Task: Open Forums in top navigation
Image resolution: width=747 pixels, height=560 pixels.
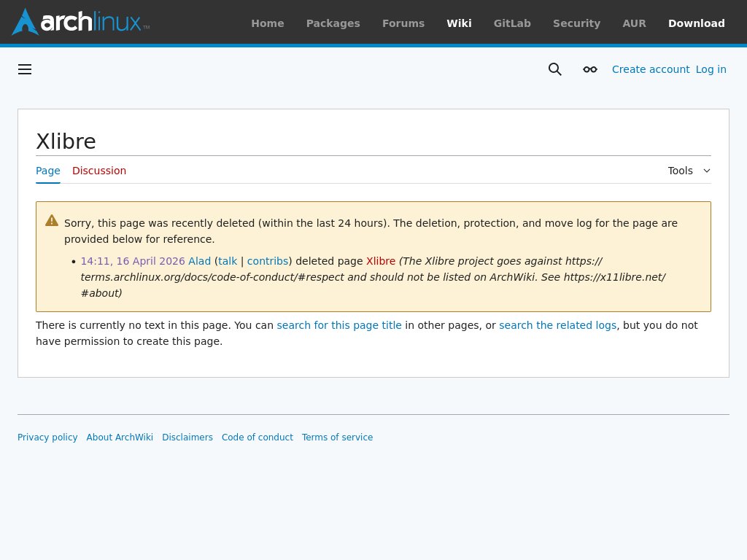Action: point(403,23)
